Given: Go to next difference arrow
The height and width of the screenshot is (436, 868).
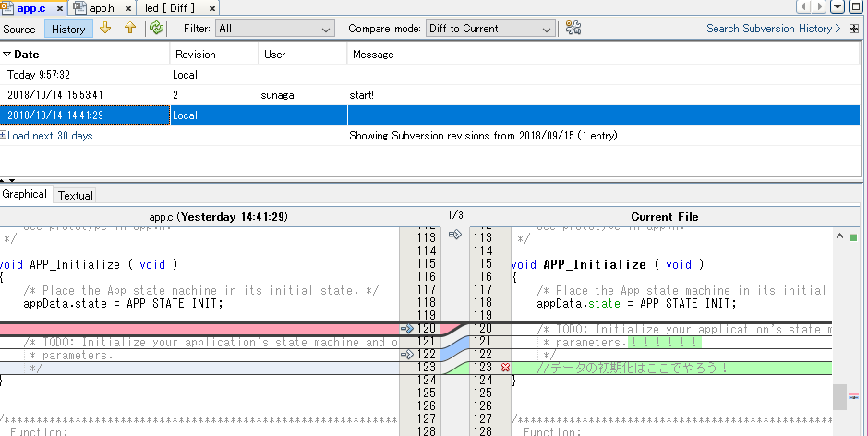Looking at the screenshot, I should [x=105, y=29].
